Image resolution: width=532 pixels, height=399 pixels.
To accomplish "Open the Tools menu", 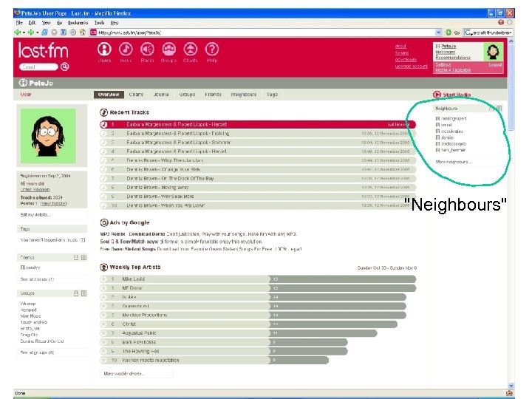I will [99, 23].
